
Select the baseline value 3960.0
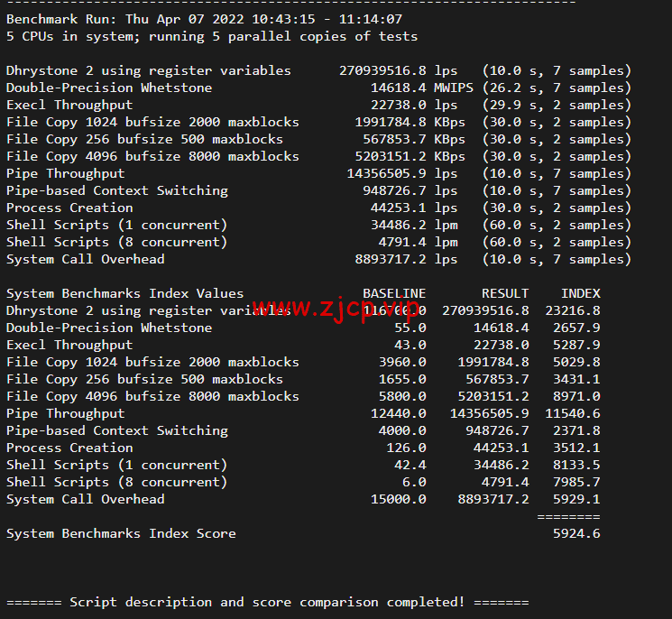click(402, 362)
